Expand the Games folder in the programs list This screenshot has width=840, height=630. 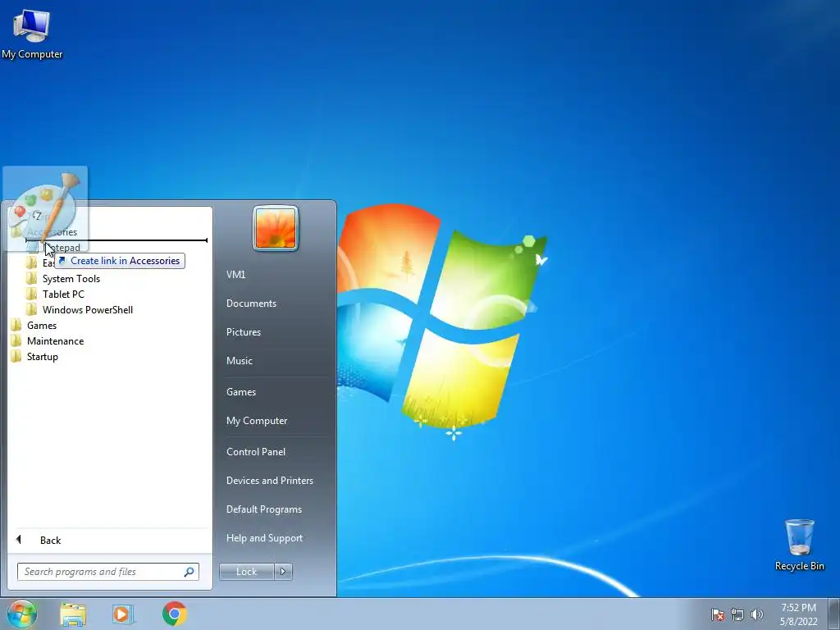pos(42,325)
